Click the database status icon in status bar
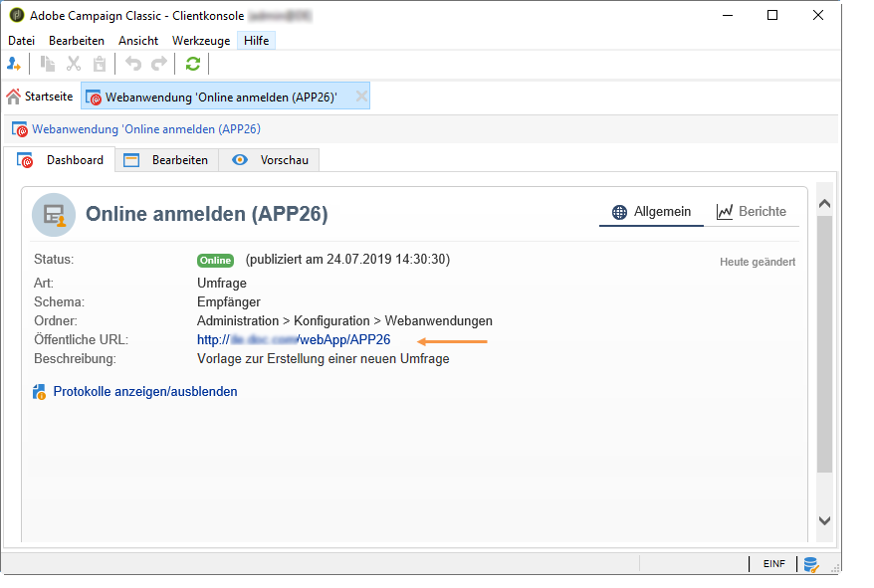The height and width of the screenshot is (588, 874). click(x=811, y=564)
